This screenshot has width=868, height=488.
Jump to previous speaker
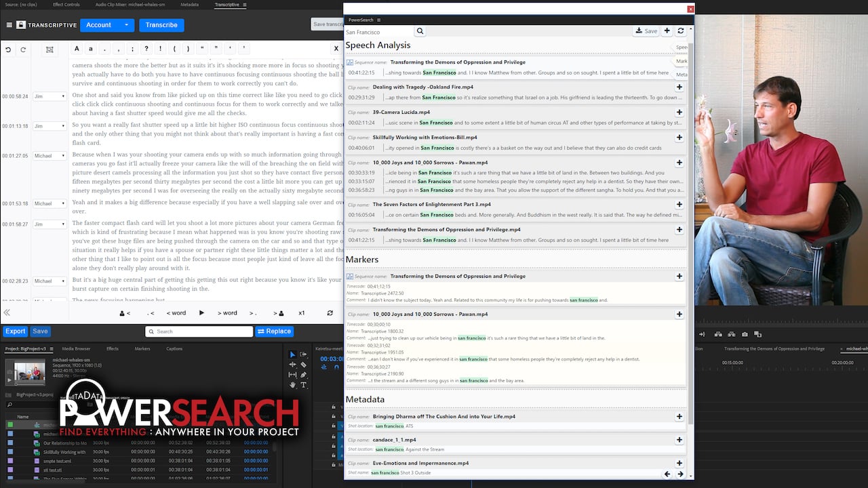[125, 313]
